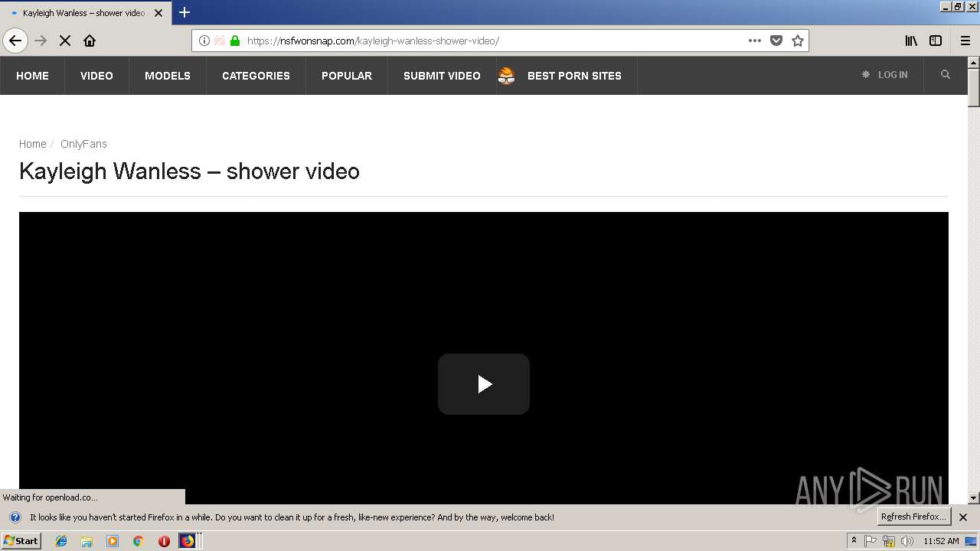Follow the Home breadcrumb link
The width and height of the screenshot is (980, 551).
pos(33,144)
